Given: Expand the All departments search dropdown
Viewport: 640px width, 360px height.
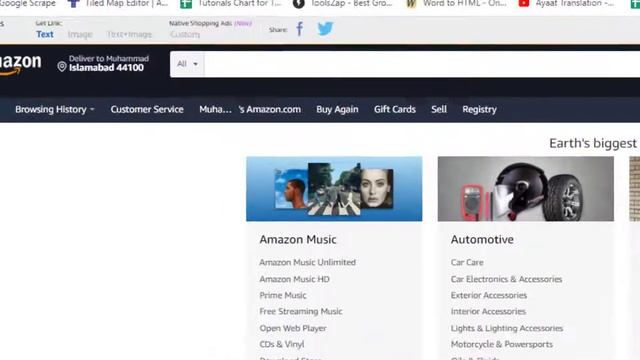Looking at the screenshot, I should [x=187, y=64].
